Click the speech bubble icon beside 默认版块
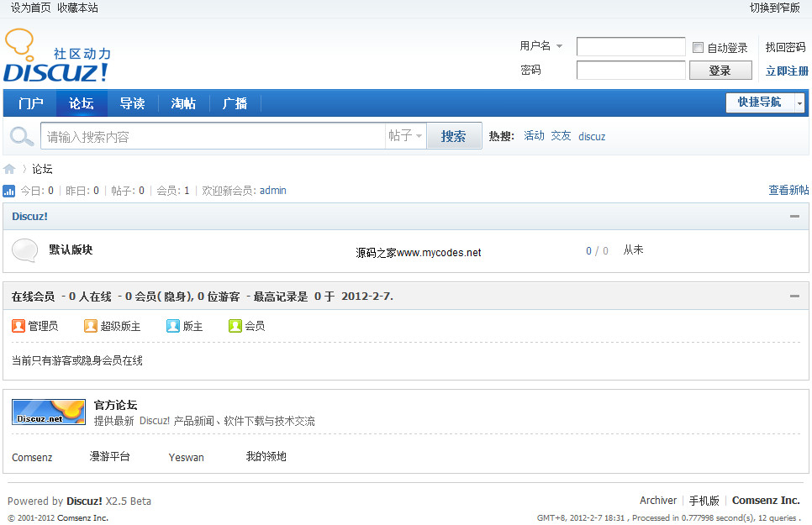Viewport: 812px width, 525px height. tap(25, 250)
